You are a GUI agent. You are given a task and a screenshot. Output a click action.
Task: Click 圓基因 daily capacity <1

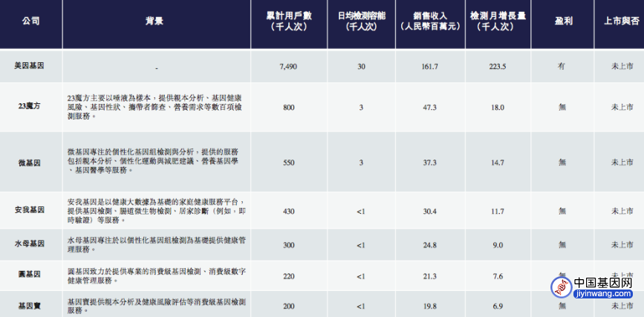pos(361,276)
